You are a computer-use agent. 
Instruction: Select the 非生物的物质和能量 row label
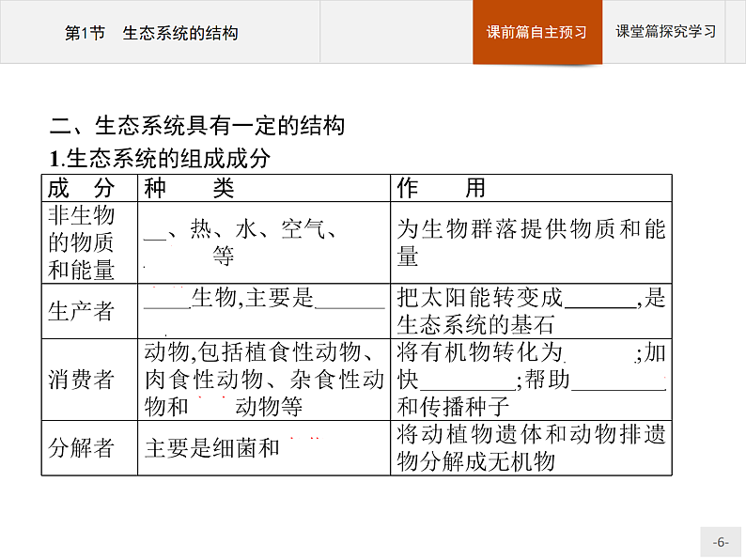82,242
